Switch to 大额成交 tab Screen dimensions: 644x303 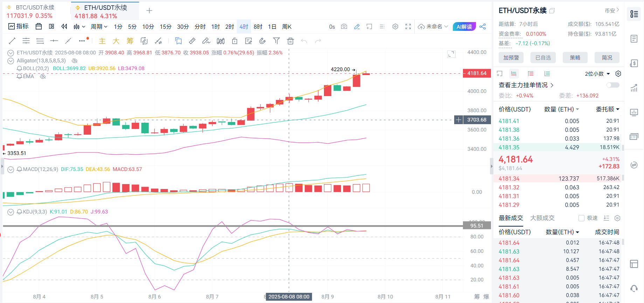[542, 218]
